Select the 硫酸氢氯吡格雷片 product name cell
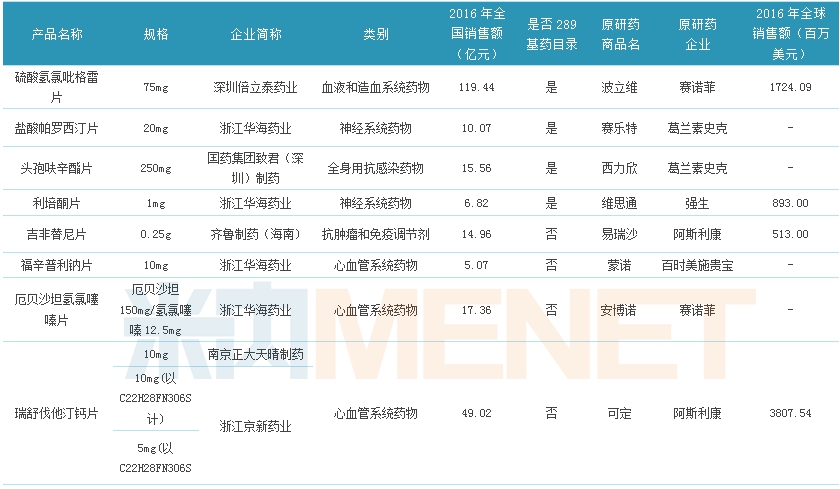This screenshot has width=840, height=489. point(56,87)
